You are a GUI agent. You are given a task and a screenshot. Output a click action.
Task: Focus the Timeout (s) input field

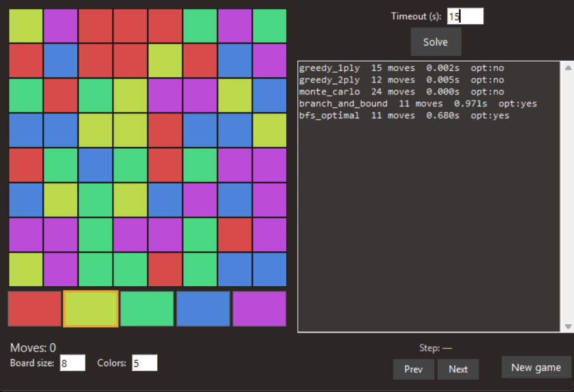(x=465, y=16)
